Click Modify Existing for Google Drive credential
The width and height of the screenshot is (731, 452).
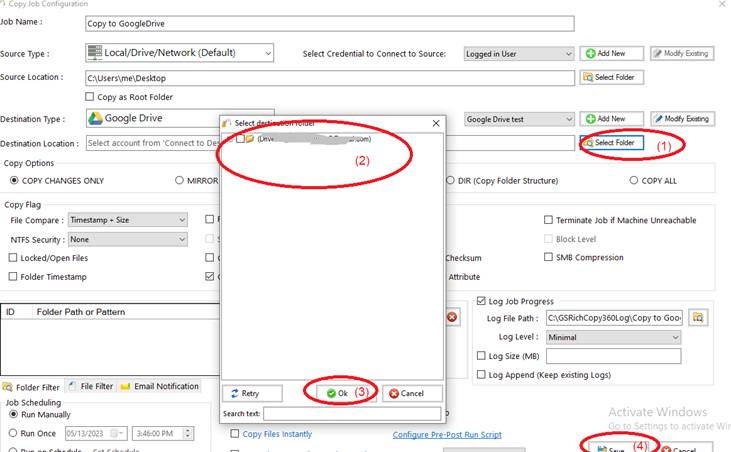682,119
